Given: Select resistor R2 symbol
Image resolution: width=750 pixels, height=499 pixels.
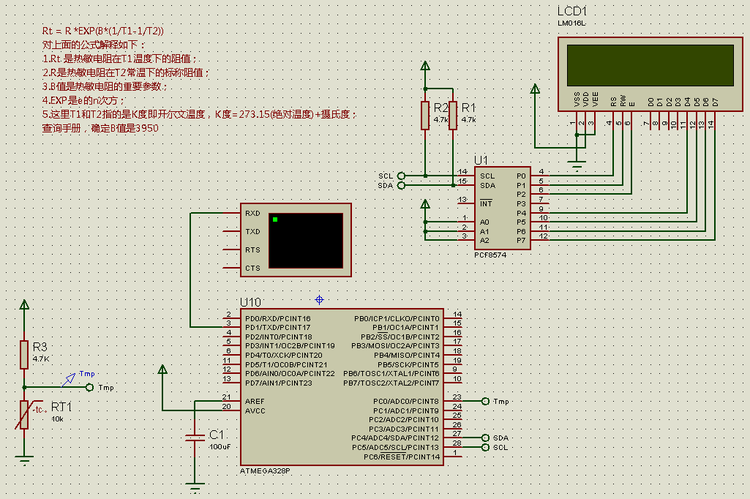Looking at the screenshot, I should (x=427, y=114).
